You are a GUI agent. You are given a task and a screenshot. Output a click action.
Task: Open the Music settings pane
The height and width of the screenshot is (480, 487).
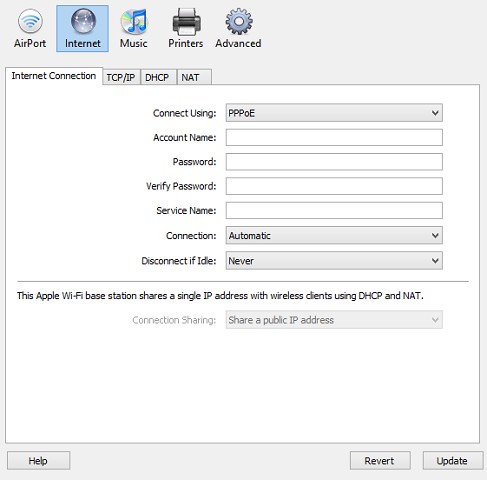click(134, 29)
